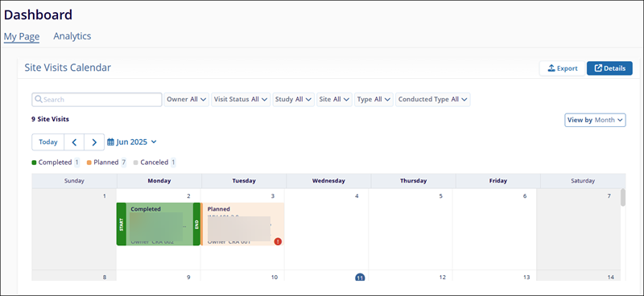Viewport: 644px width, 296px height.
Task: Select today's highlighted date 11
Action: [360, 277]
